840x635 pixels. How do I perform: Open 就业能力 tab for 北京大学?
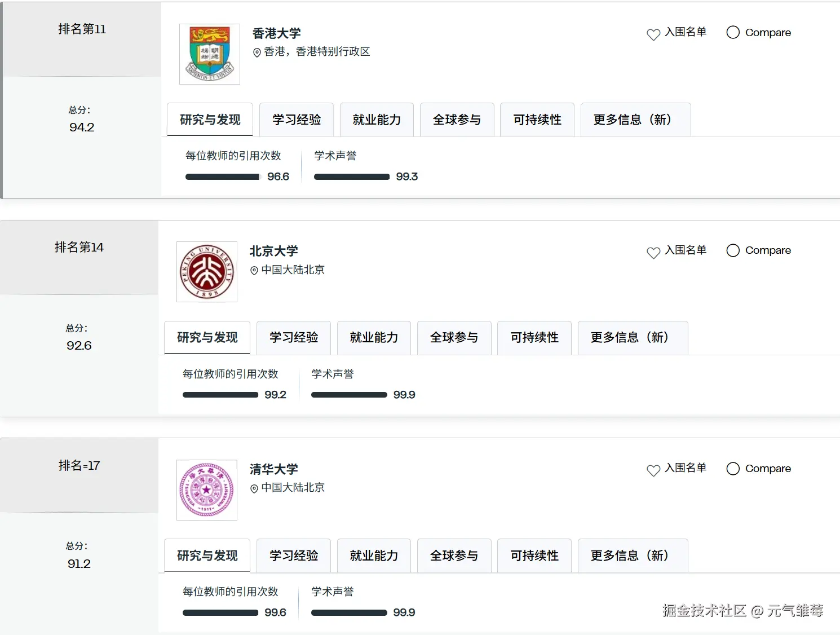click(374, 338)
